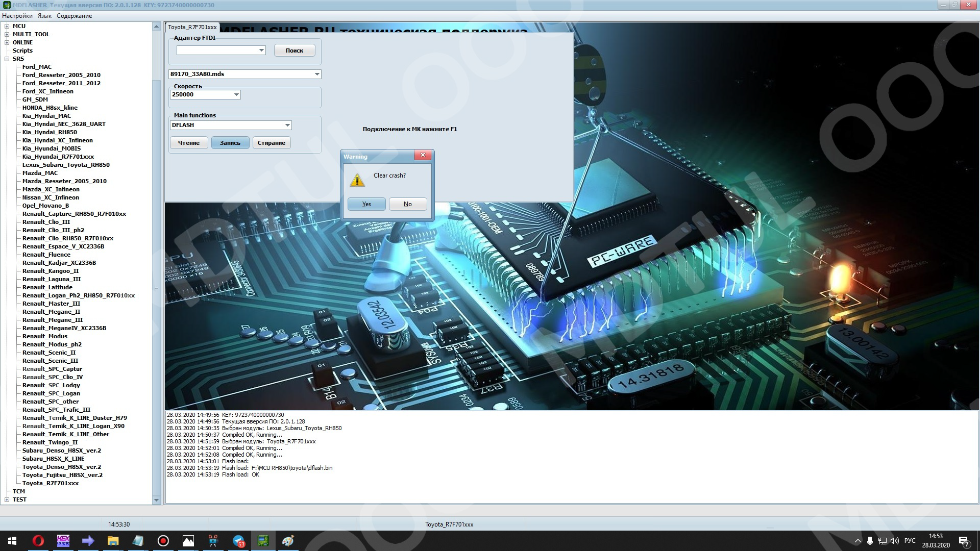
Task: Click the tree panel scroll-down arrow
Action: click(157, 500)
